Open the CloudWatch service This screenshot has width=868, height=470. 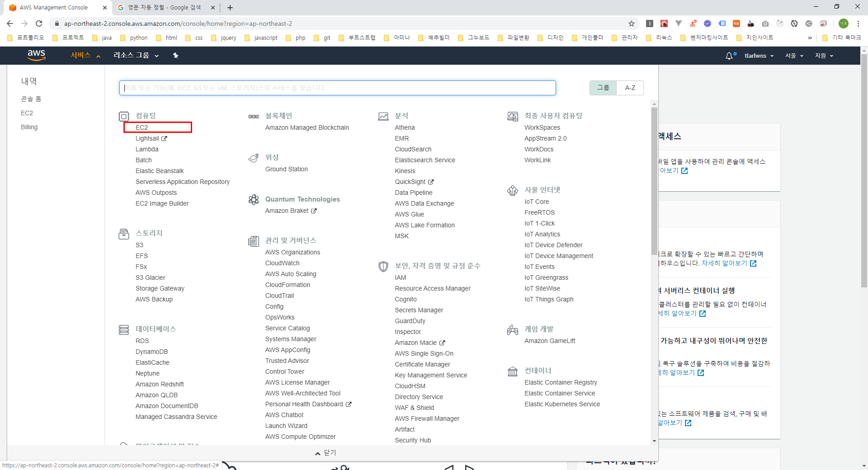(282, 263)
